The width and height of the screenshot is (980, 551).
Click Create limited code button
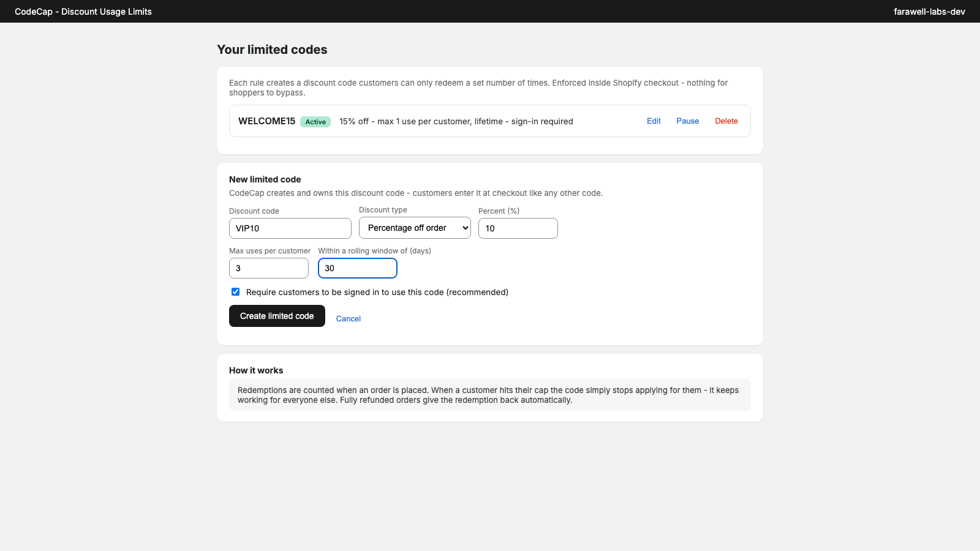tap(277, 316)
